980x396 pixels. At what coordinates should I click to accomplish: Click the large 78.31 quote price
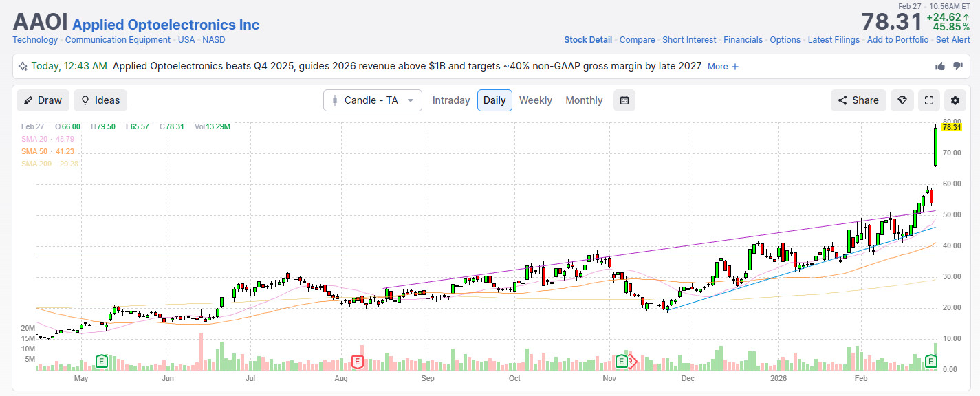(891, 21)
